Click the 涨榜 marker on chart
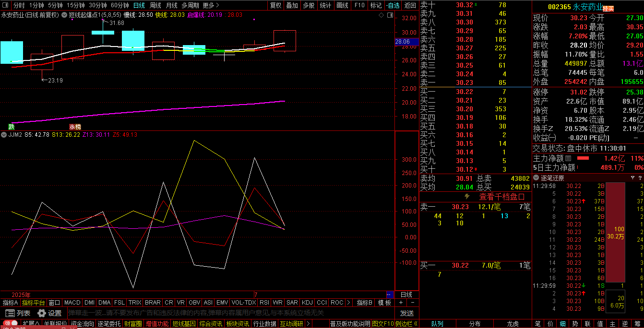644x329 pixels. point(75,127)
